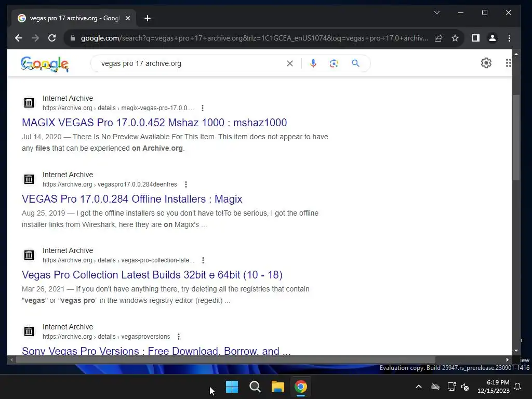This screenshot has height=399, width=532.
Task: Go back to the previous page
Action: [x=19, y=38]
